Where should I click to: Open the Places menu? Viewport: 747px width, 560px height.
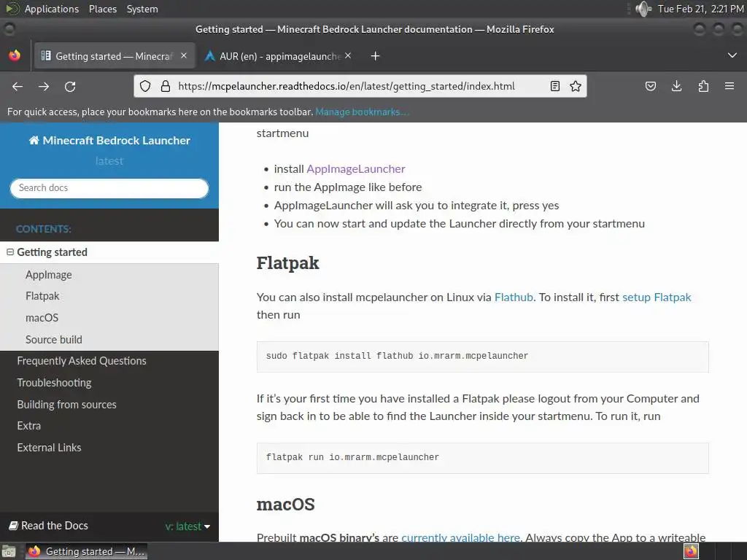(x=103, y=9)
